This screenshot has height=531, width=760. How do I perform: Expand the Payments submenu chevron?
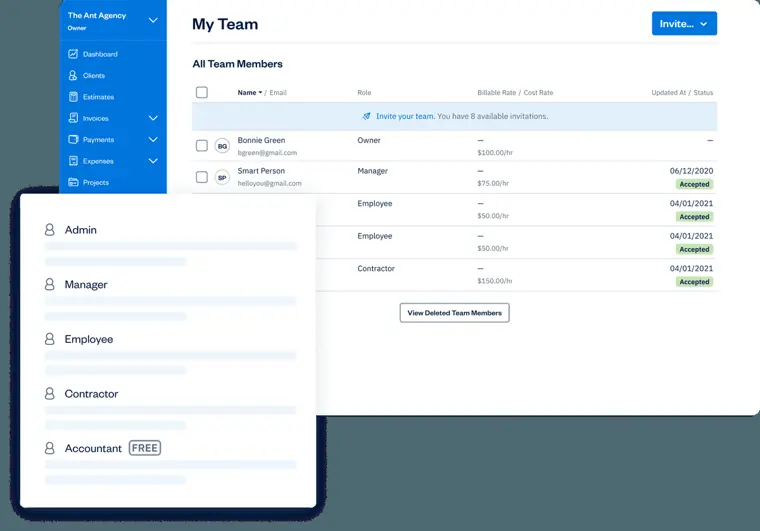(153, 140)
